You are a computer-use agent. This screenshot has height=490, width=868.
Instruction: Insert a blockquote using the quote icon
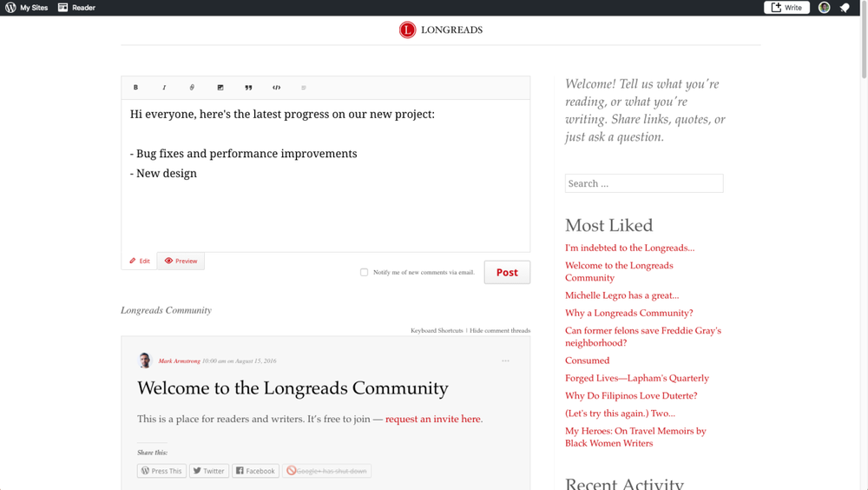pyautogui.click(x=248, y=88)
